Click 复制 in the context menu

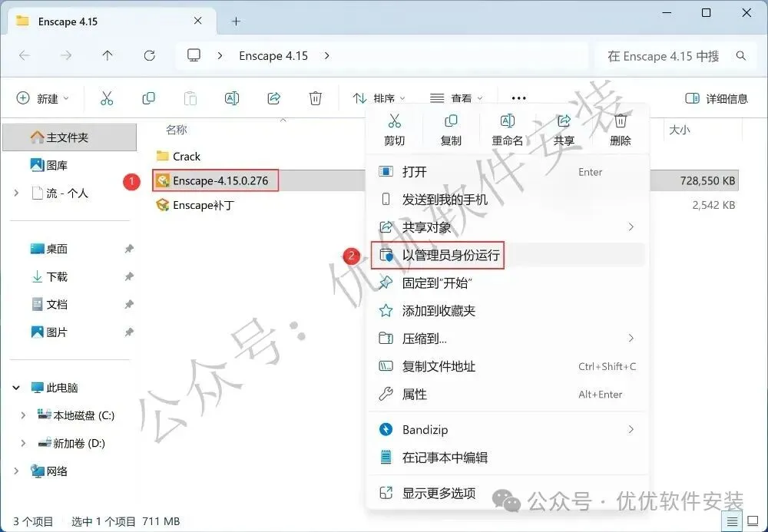tap(451, 131)
